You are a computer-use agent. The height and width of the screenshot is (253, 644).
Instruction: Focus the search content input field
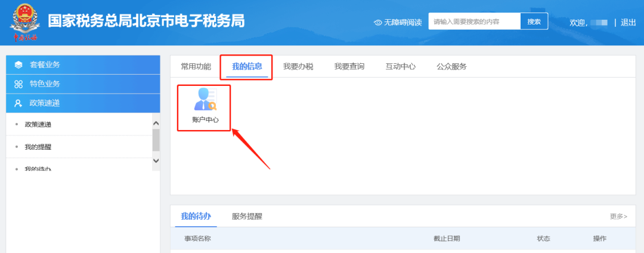(x=474, y=22)
